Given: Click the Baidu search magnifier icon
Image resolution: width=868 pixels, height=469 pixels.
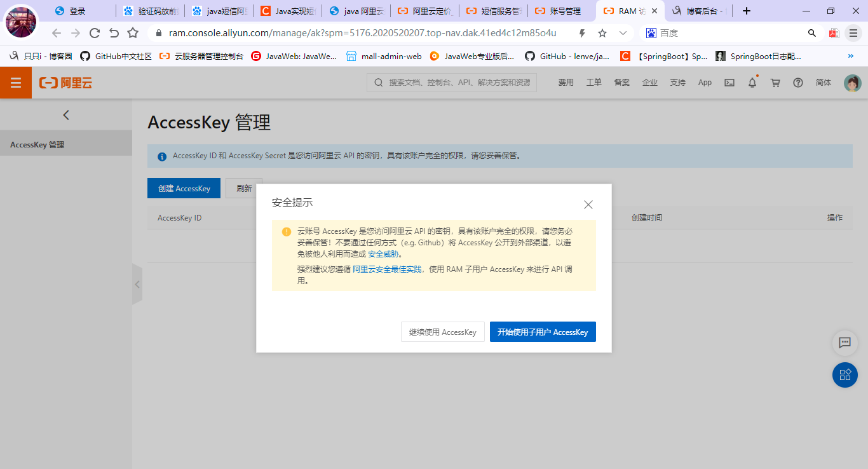Looking at the screenshot, I should [812, 33].
